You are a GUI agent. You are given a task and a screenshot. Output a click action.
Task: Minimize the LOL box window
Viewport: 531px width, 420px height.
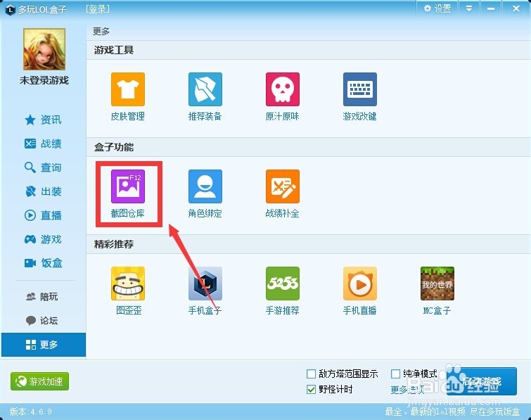tap(491, 8)
